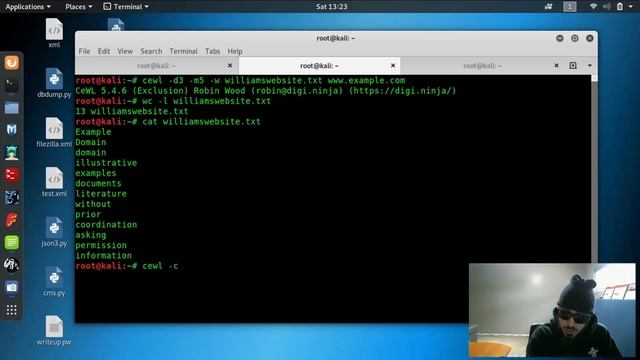Open the green notes icon in the dock
The width and height of the screenshot is (640, 360).
point(11,242)
